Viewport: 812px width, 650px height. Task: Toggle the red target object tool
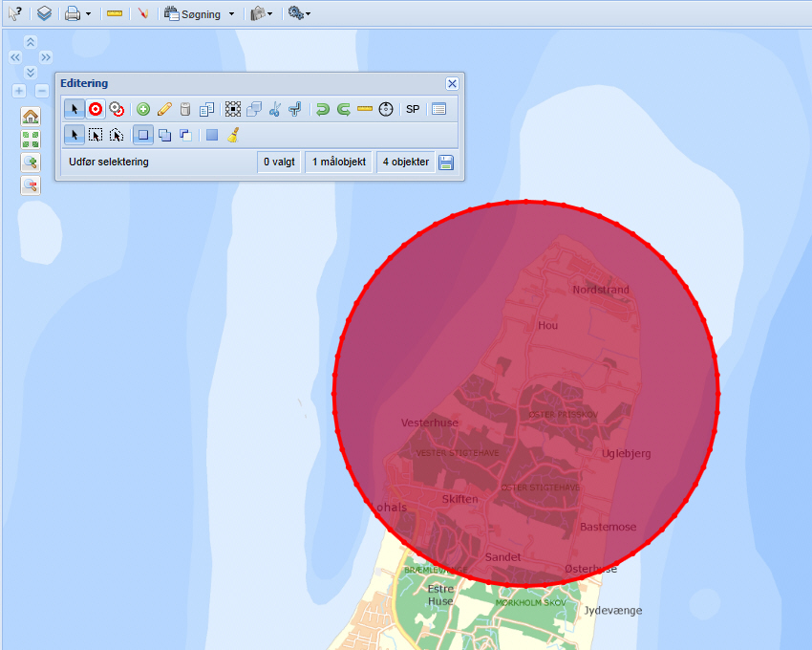pos(96,109)
